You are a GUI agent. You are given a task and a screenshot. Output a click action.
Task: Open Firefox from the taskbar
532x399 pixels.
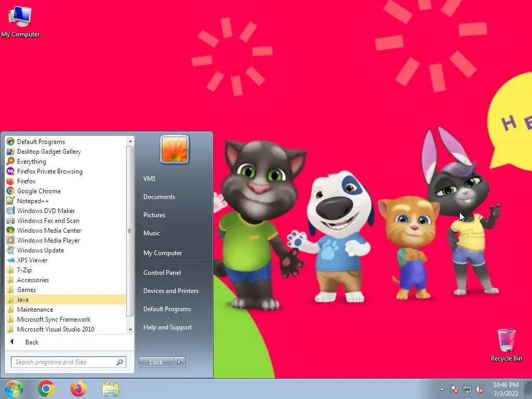[x=78, y=389]
